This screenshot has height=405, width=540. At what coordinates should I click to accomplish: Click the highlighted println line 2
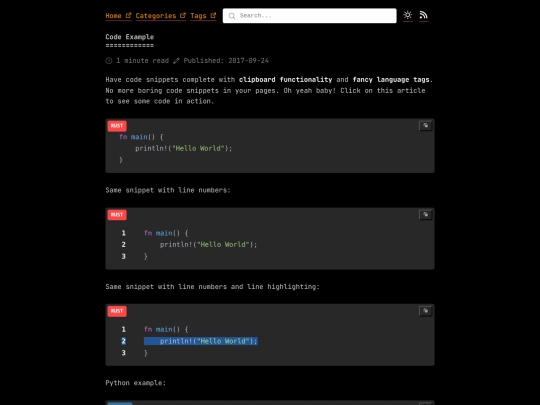pyautogui.click(x=201, y=341)
